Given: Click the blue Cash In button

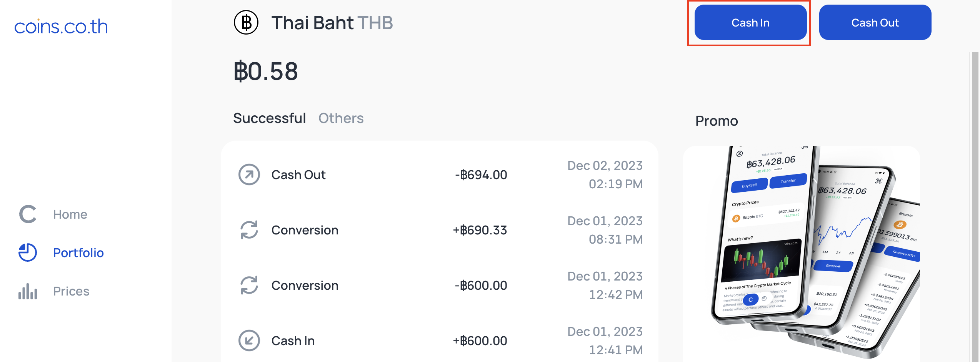Looking at the screenshot, I should (750, 22).
